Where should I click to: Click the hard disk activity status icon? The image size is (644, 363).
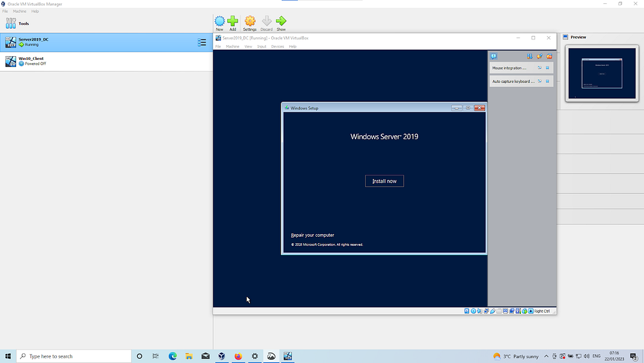[x=466, y=311]
